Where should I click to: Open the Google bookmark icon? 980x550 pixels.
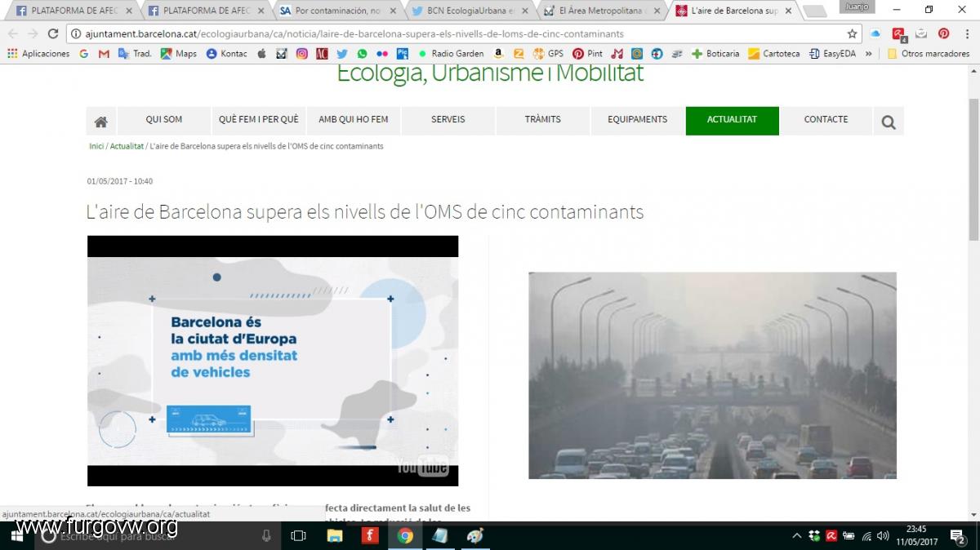point(84,54)
